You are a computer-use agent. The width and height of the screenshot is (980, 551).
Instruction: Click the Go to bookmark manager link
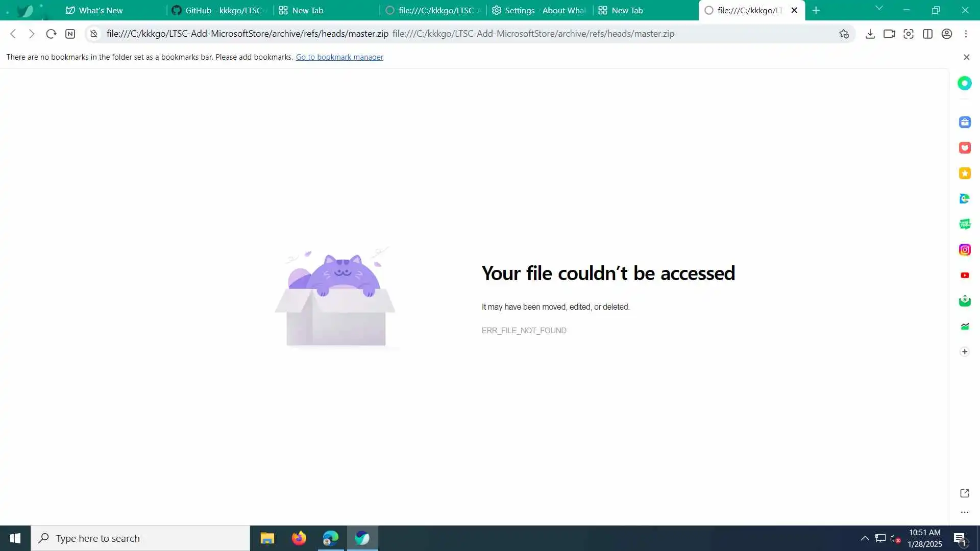point(339,57)
